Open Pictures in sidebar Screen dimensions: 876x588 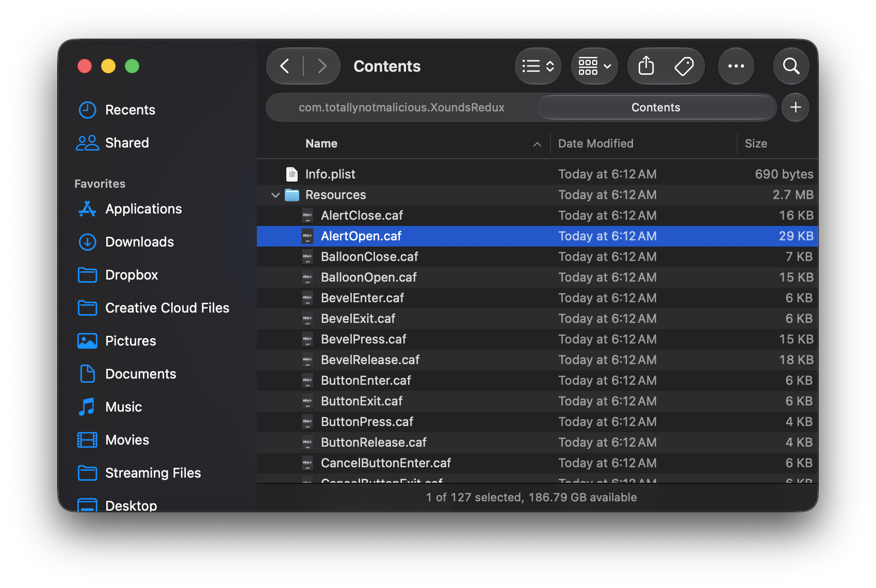(116, 341)
